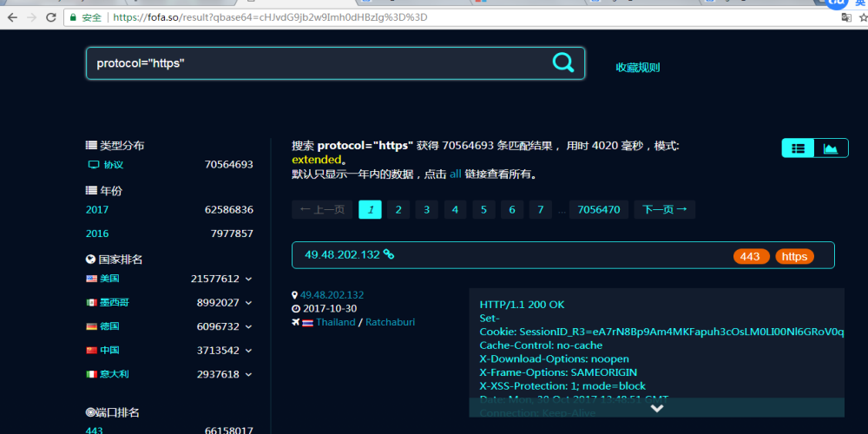The height and width of the screenshot is (434, 868).
Task: Click the Germany flag icon
Action: [x=91, y=326]
